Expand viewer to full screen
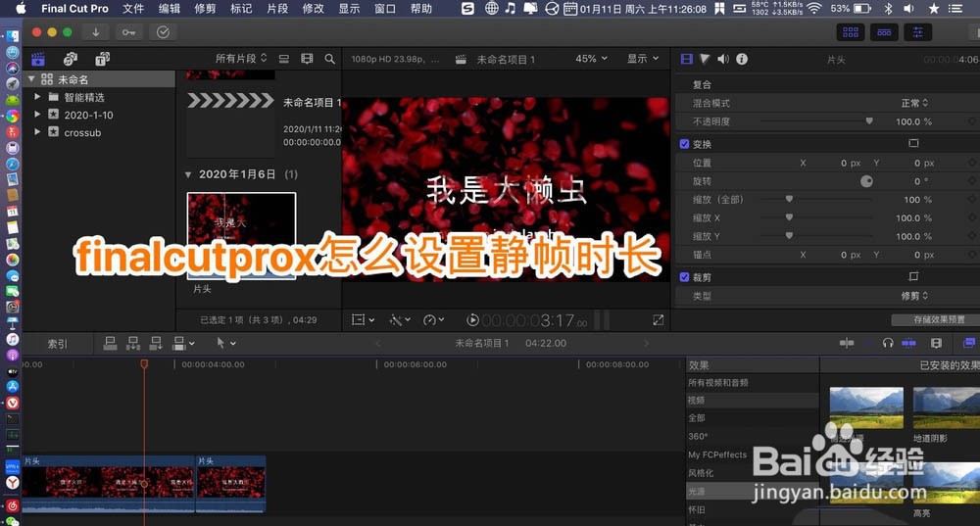 tap(659, 320)
